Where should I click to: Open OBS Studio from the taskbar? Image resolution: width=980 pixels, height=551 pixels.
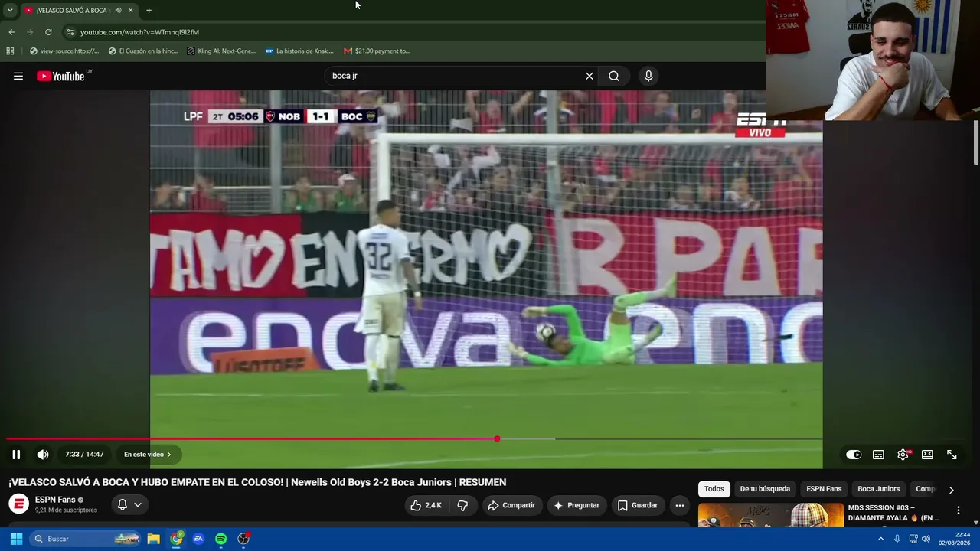click(243, 539)
